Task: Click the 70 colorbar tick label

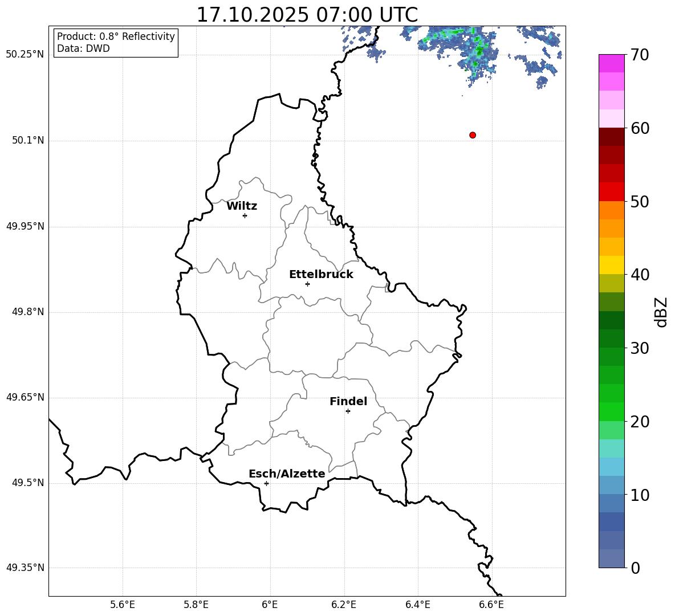Action: [640, 55]
